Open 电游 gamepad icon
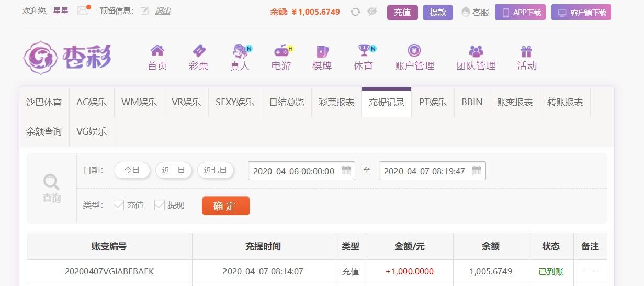Viewport: 644px width, 286px height. tap(281, 51)
